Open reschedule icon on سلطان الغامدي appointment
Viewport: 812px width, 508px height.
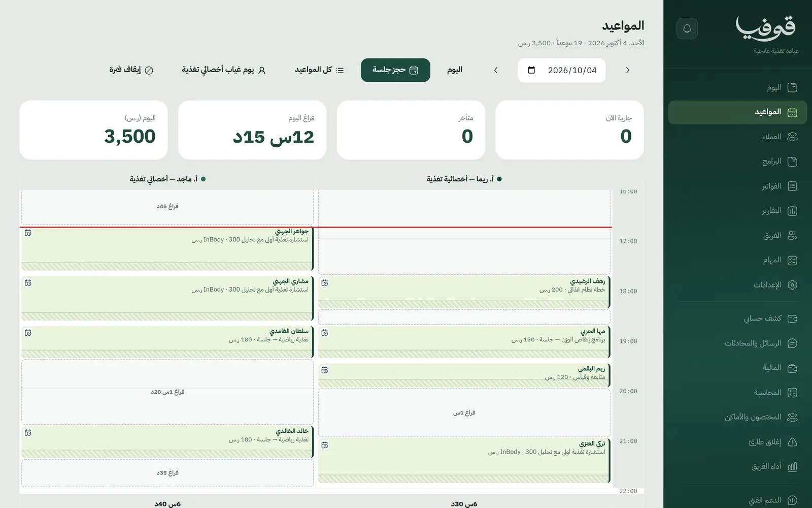(28, 333)
